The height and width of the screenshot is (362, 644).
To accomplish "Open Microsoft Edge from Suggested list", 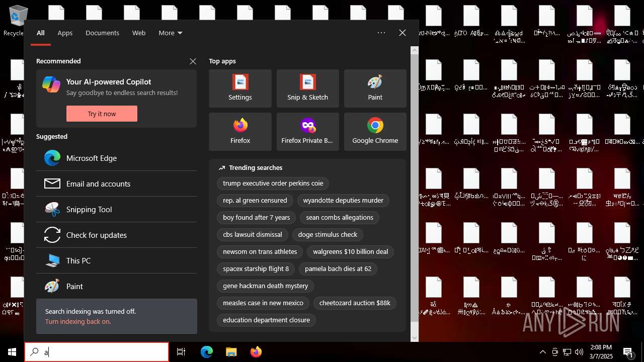I will (x=116, y=158).
